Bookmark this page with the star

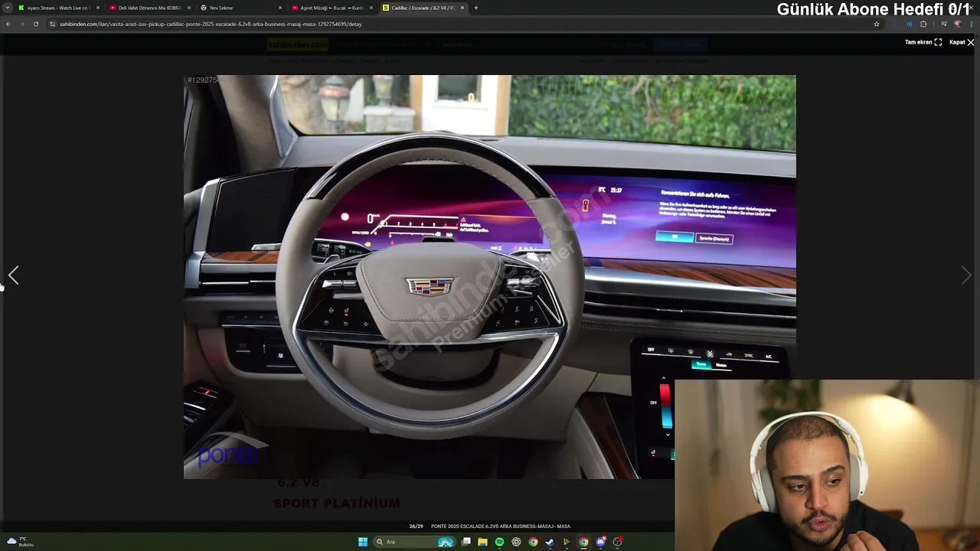(x=877, y=24)
